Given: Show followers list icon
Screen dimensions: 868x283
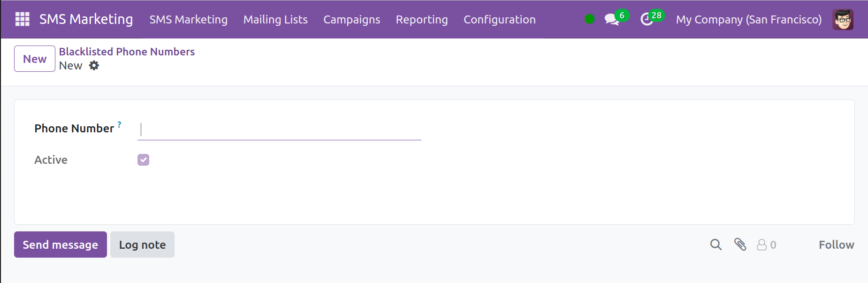Looking at the screenshot, I should (x=766, y=245).
